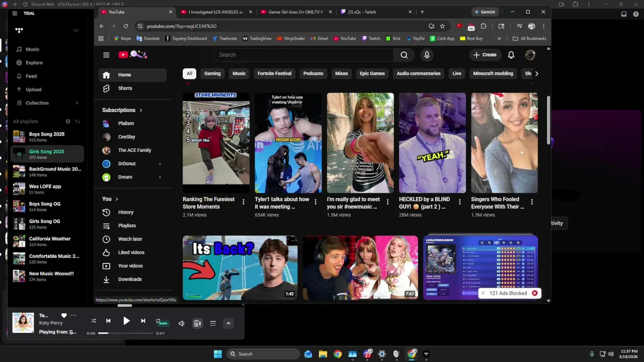
Task: Expand the You section chevron
Action: coord(117,199)
